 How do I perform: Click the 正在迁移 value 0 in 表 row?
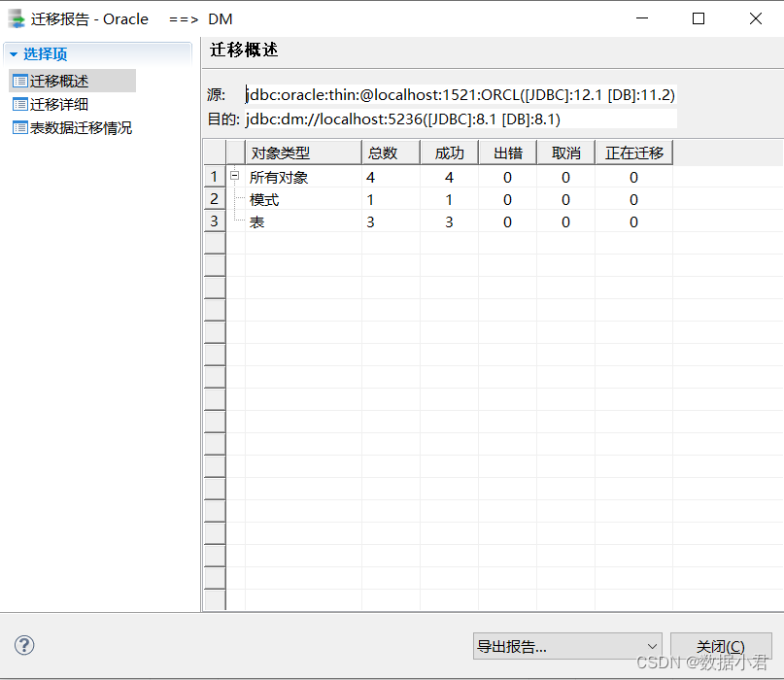633,221
